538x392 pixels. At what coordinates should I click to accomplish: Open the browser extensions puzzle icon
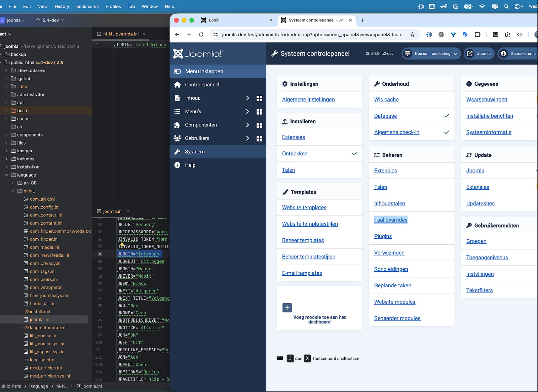477,34
